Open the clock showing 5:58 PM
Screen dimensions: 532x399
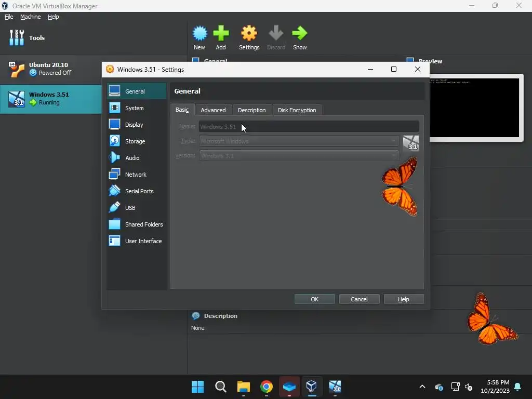(495, 387)
